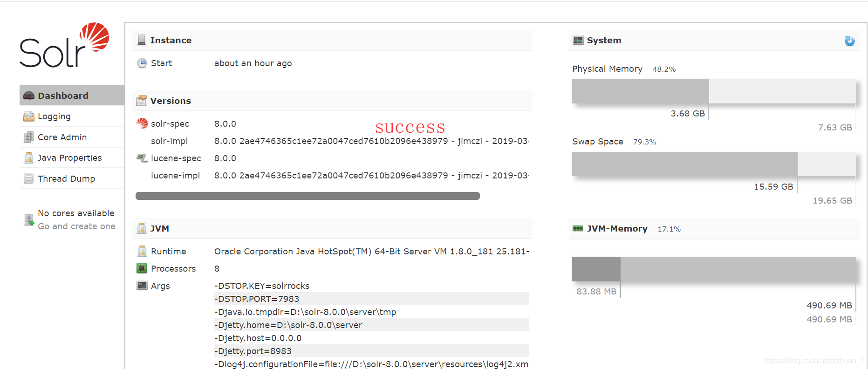This screenshot has height=369, width=868.
Task: Click the Versions notes icon
Action: tap(141, 100)
